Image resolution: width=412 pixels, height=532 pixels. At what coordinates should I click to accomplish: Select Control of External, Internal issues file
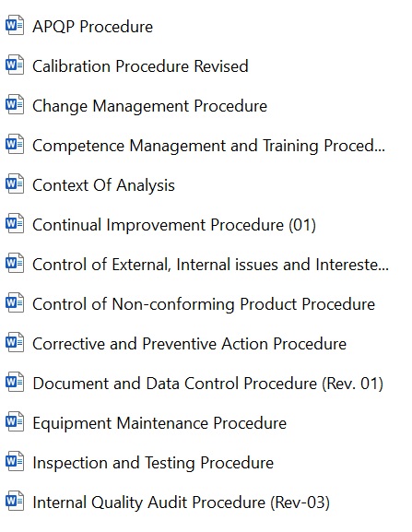point(210,265)
